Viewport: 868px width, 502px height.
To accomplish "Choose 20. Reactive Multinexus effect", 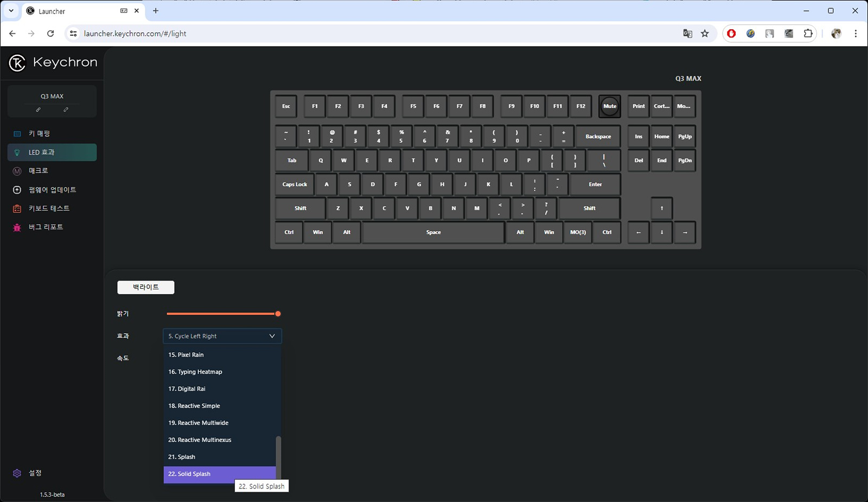I will point(220,440).
